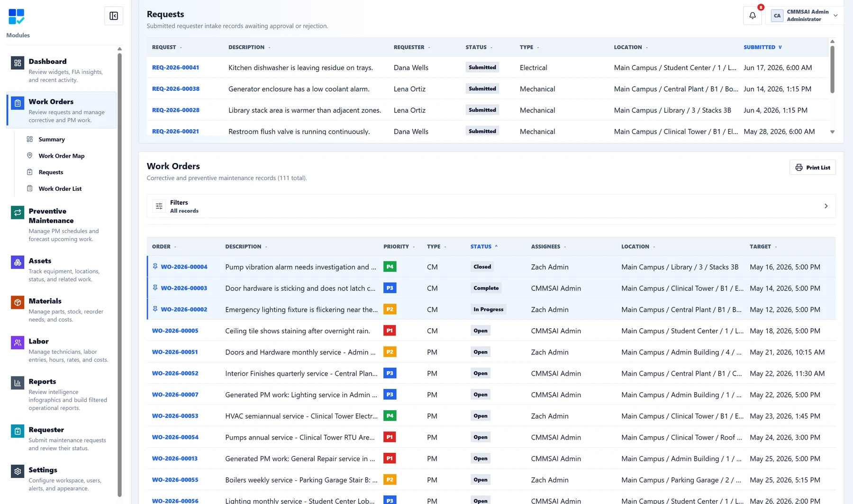853x504 pixels.
Task: Open work order WO-2026-00053
Action: pyautogui.click(x=175, y=416)
